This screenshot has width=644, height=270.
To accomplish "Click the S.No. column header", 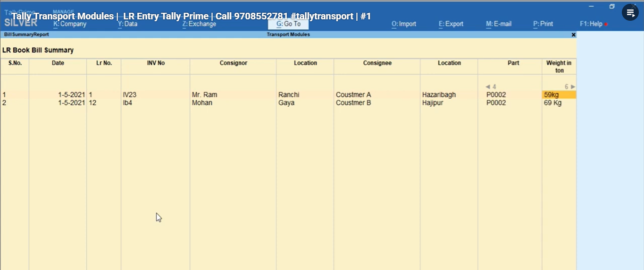I will (x=15, y=63).
